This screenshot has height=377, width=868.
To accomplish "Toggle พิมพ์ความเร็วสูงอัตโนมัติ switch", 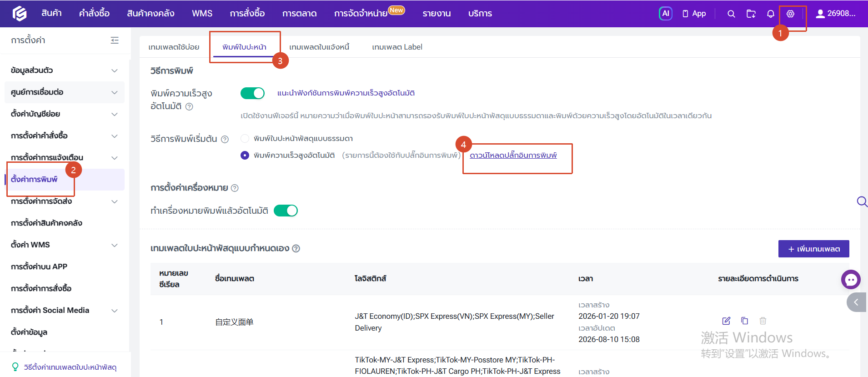I will pyautogui.click(x=252, y=93).
